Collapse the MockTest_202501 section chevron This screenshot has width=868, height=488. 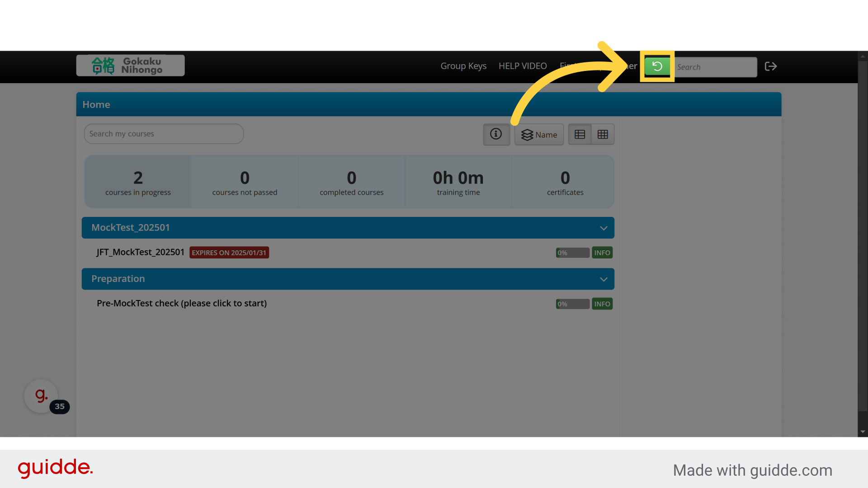(603, 228)
